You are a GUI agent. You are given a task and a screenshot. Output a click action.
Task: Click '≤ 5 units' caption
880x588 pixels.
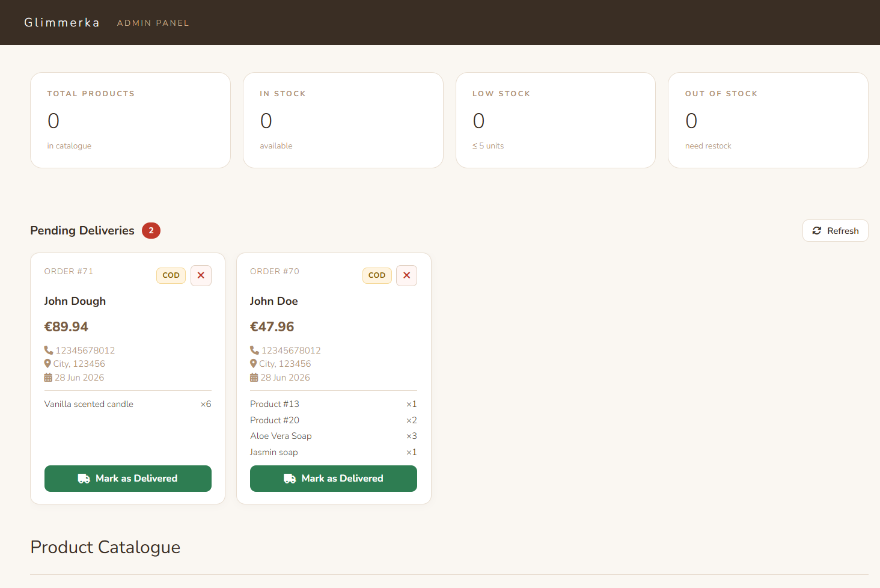point(488,146)
